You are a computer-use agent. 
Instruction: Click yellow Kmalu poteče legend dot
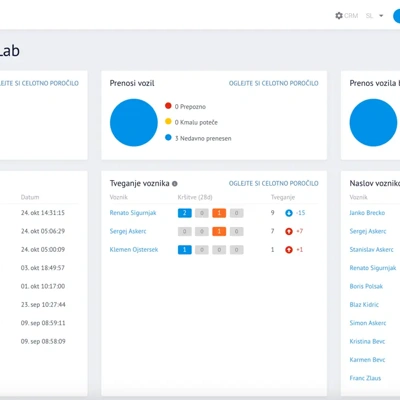(x=168, y=121)
